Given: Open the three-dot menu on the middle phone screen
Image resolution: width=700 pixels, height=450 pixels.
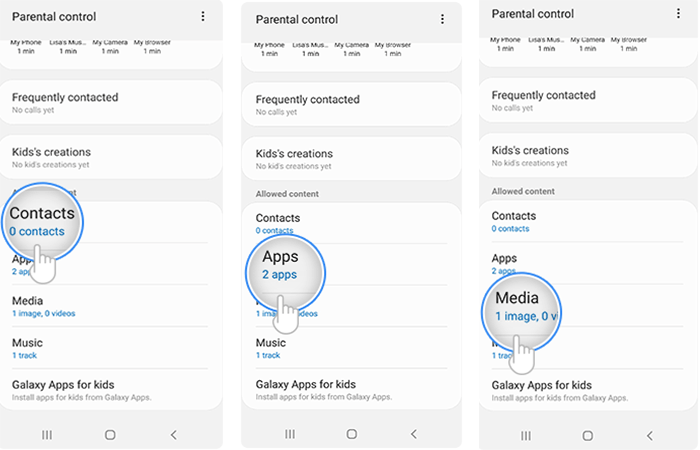Looking at the screenshot, I should [442, 19].
